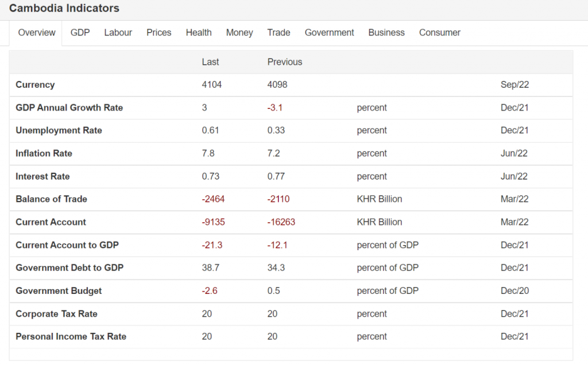Screen dimensions: 588x365
Task: Open the Consumer tab
Action: [439, 33]
